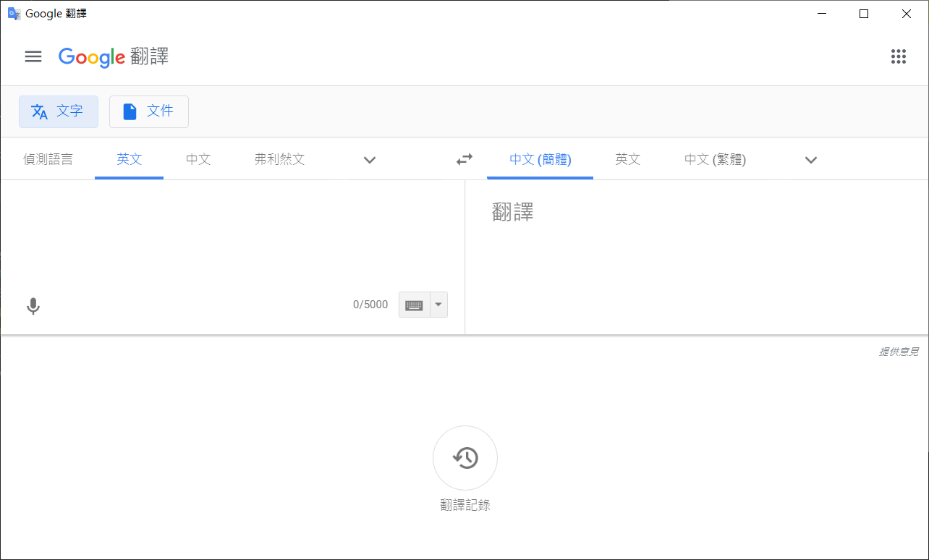Switch to 文件 document translation mode
This screenshot has height=560, width=929.
149,111
